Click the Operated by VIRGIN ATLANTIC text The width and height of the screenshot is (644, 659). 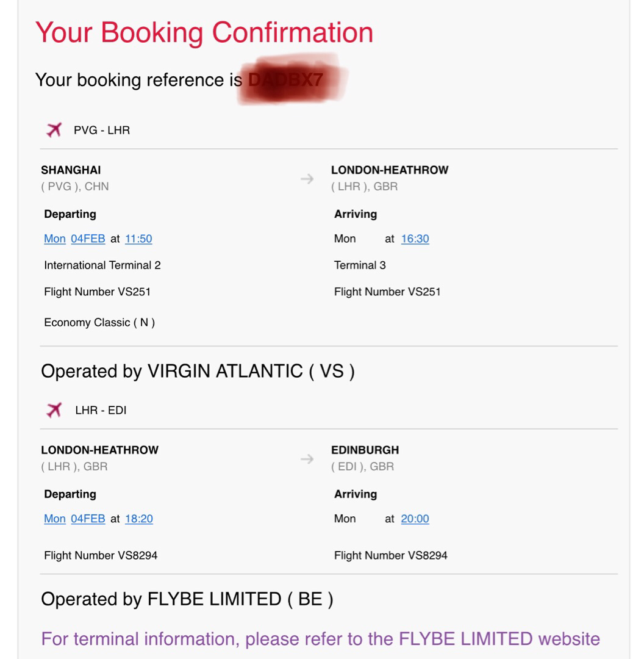(x=198, y=372)
